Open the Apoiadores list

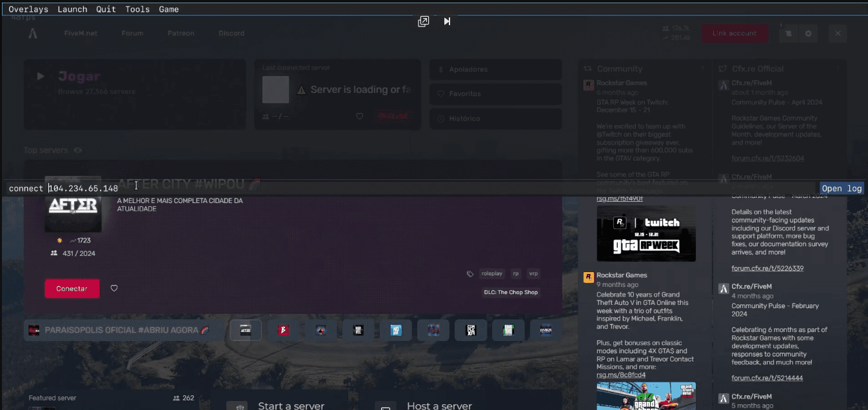coord(496,69)
